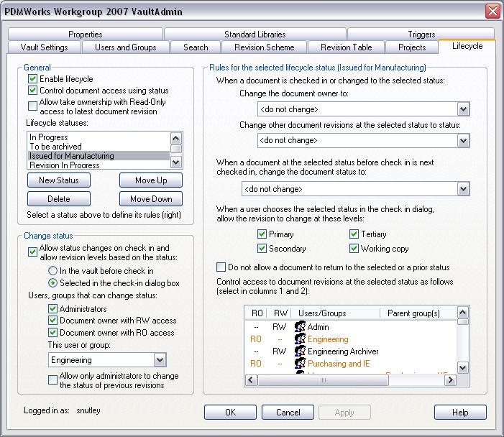Click Move Up button

tap(151, 180)
